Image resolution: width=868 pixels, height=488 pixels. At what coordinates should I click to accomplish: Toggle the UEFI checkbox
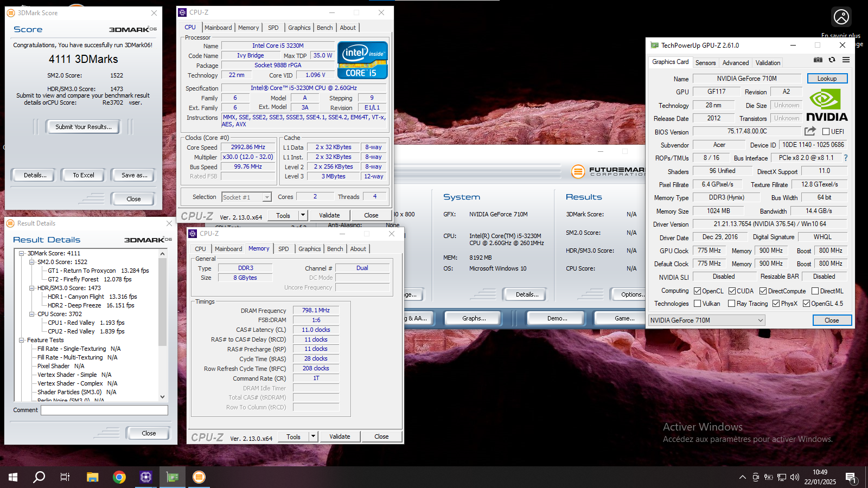[x=826, y=131]
